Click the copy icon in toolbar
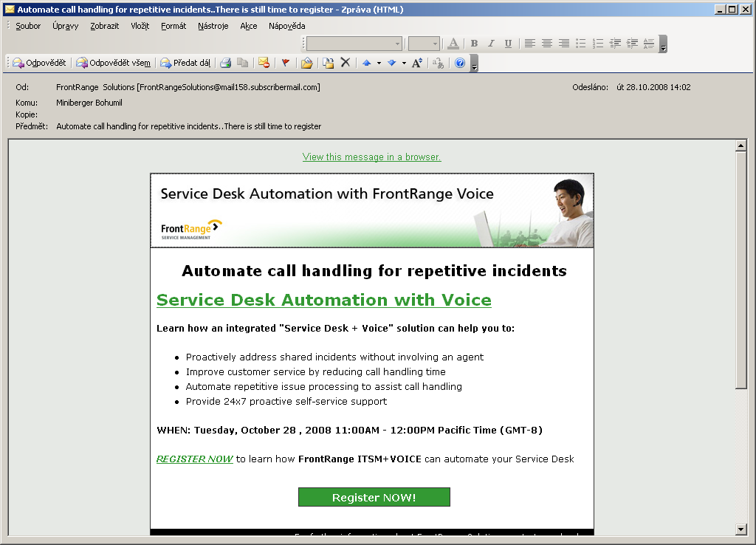 (x=242, y=63)
